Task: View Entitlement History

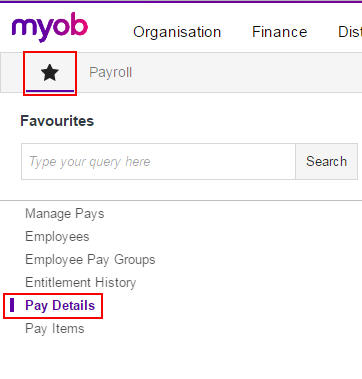Action: [x=81, y=283]
